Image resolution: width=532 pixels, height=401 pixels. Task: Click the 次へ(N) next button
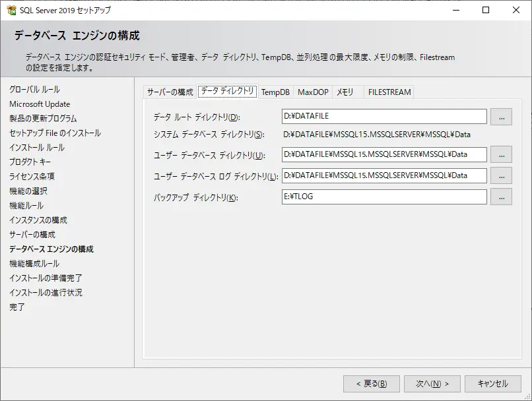[432, 384]
